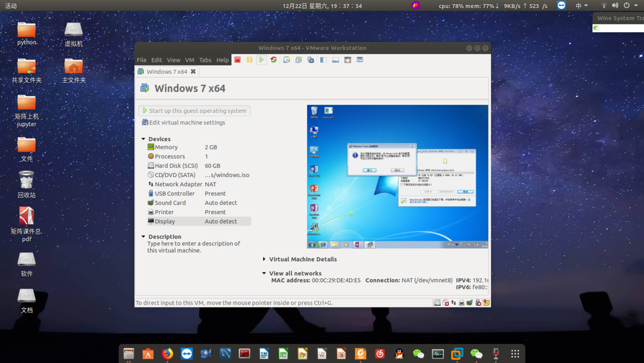Select the Memory device row
The image size is (644, 363).
pos(199,147)
